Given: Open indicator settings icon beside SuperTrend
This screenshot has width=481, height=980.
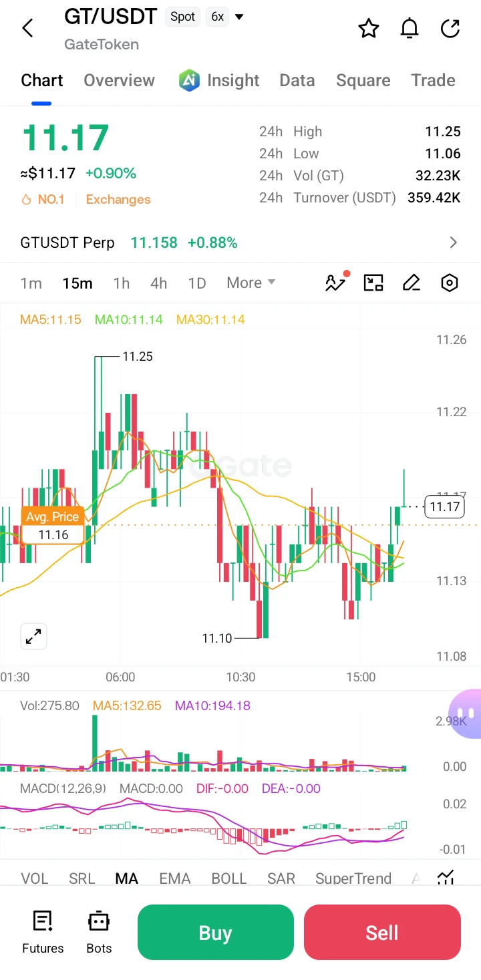Looking at the screenshot, I should 446,877.
